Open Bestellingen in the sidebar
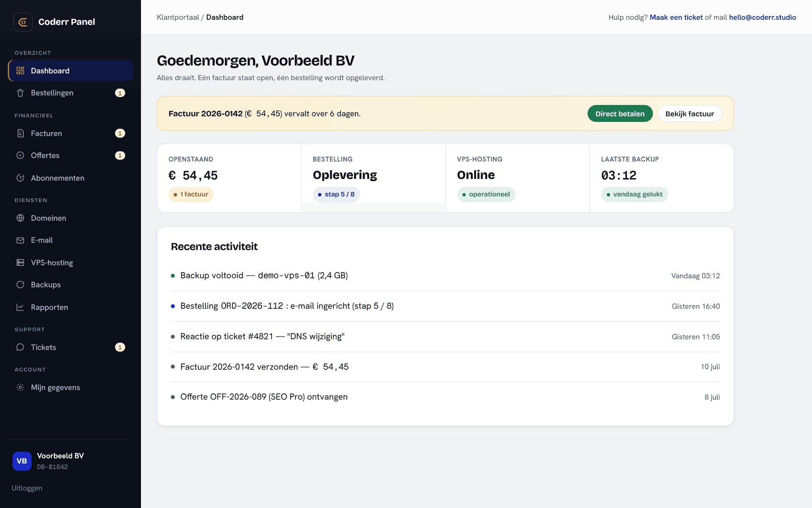Image resolution: width=812 pixels, height=508 pixels. point(71,93)
